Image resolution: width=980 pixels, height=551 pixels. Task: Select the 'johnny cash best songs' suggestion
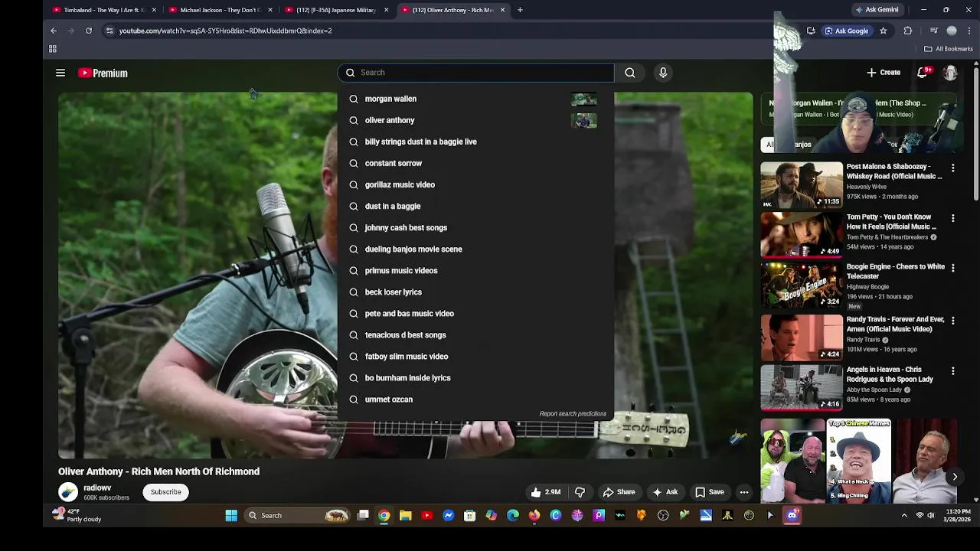[x=475, y=227]
